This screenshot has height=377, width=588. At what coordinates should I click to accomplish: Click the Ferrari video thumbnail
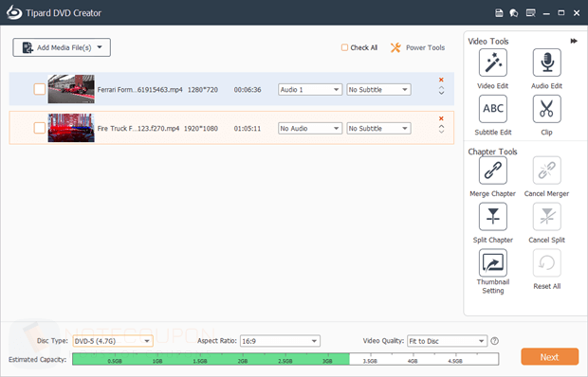click(x=71, y=89)
